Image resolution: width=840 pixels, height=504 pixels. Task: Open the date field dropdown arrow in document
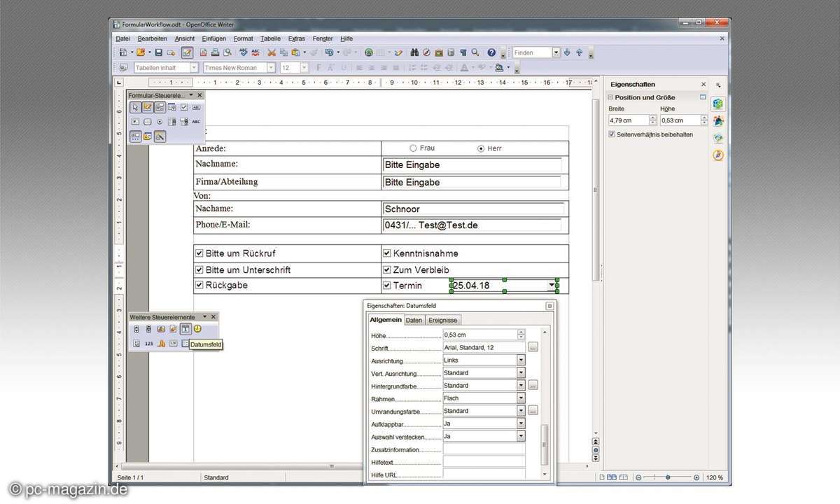(x=552, y=286)
